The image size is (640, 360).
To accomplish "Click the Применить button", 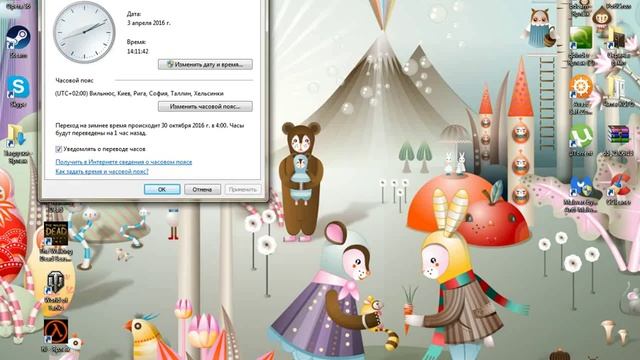I will click(x=242, y=189).
